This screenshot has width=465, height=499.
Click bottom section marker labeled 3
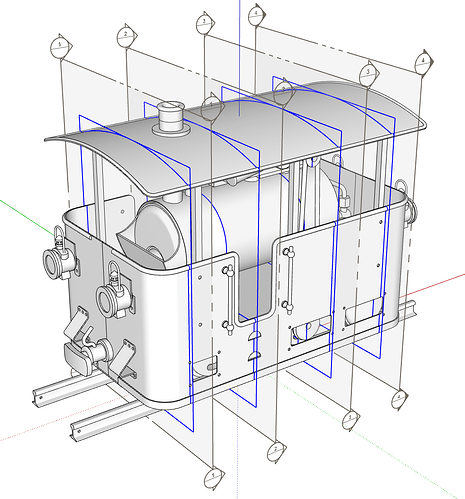point(350,419)
